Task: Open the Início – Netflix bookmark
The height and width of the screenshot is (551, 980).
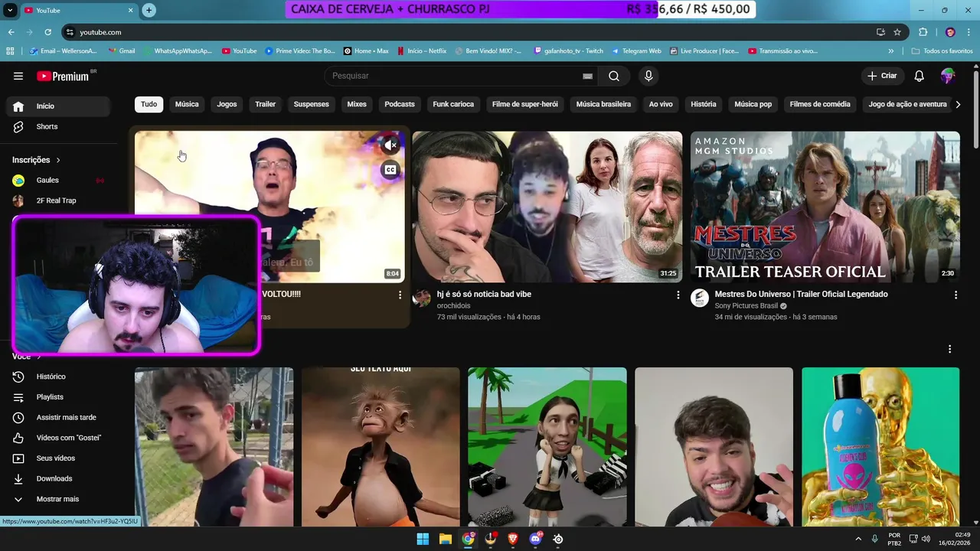Action: click(x=421, y=51)
